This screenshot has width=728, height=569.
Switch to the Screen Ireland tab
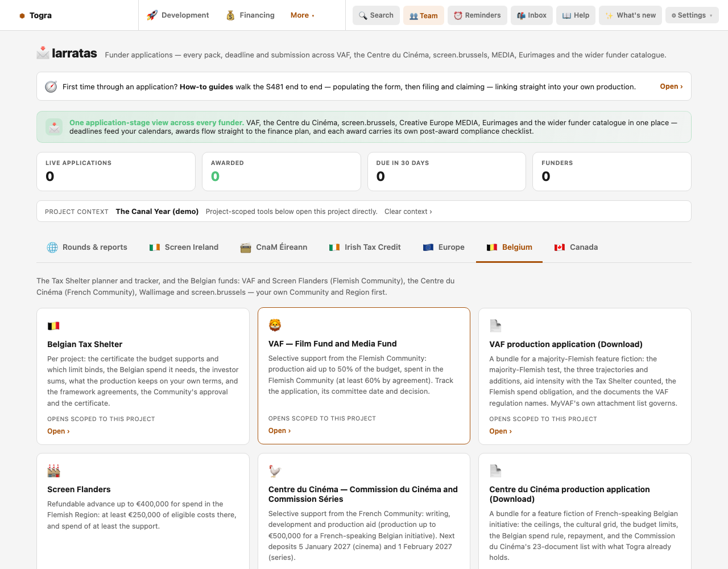point(184,247)
